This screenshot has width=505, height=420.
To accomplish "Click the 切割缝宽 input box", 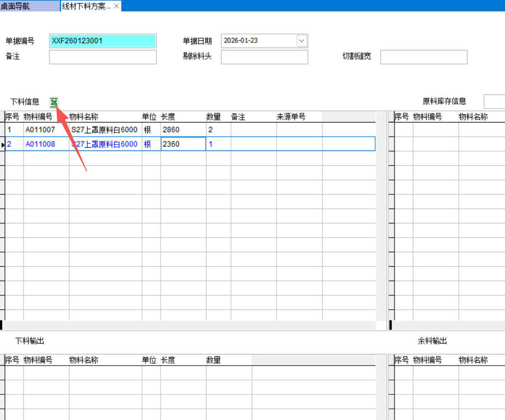I will [x=424, y=57].
